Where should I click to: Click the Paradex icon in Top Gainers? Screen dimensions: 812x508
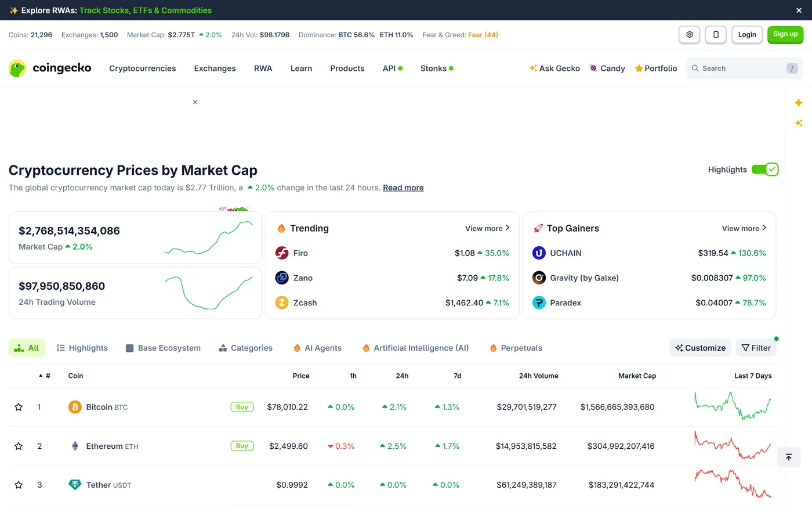coord(539,302)
